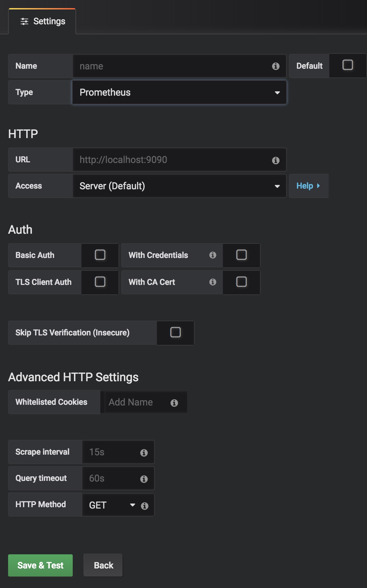The image size is (367, 588).
Task: Click the HTTP Method info icon
Action: click(x=144, y=506)
